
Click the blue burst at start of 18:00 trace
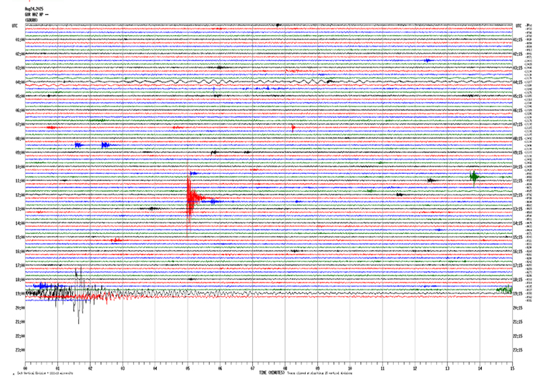(x=41, y=285)
